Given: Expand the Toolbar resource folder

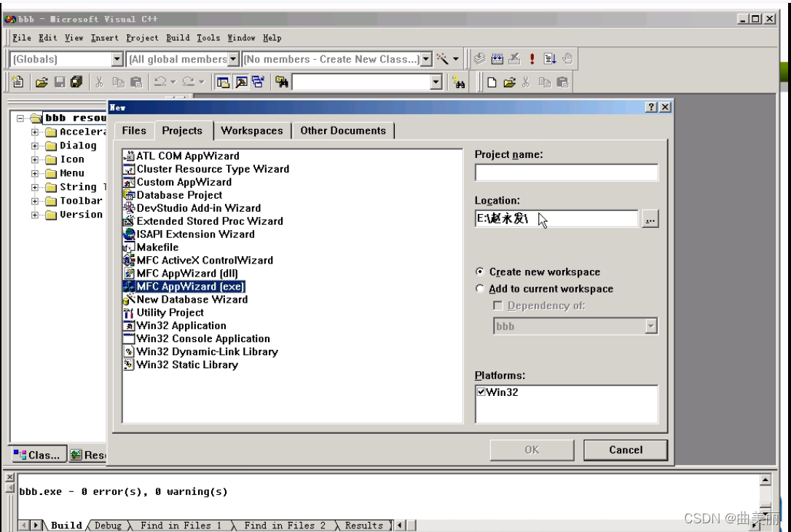Looking at the screenshot, I should click(x=35, y=201).
